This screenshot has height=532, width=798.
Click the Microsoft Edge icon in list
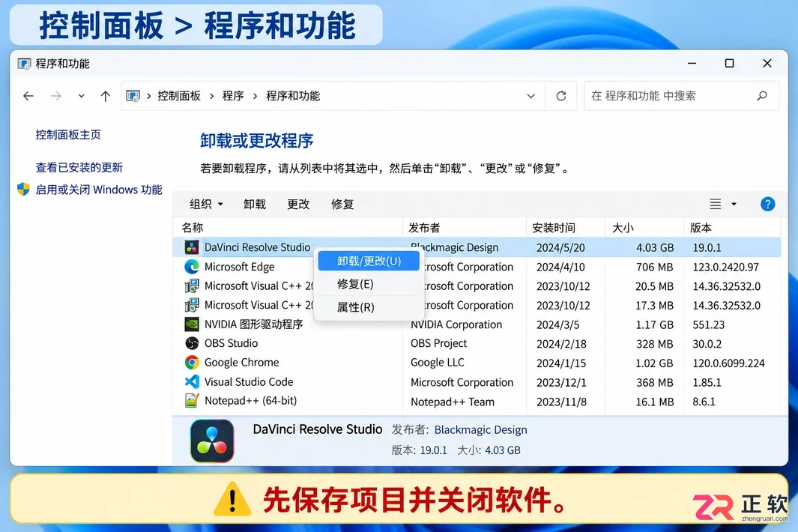[191, 267]
